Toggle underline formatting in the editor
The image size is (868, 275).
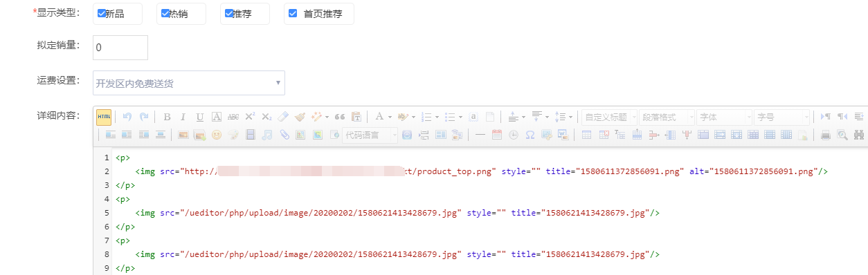point(200,117)
